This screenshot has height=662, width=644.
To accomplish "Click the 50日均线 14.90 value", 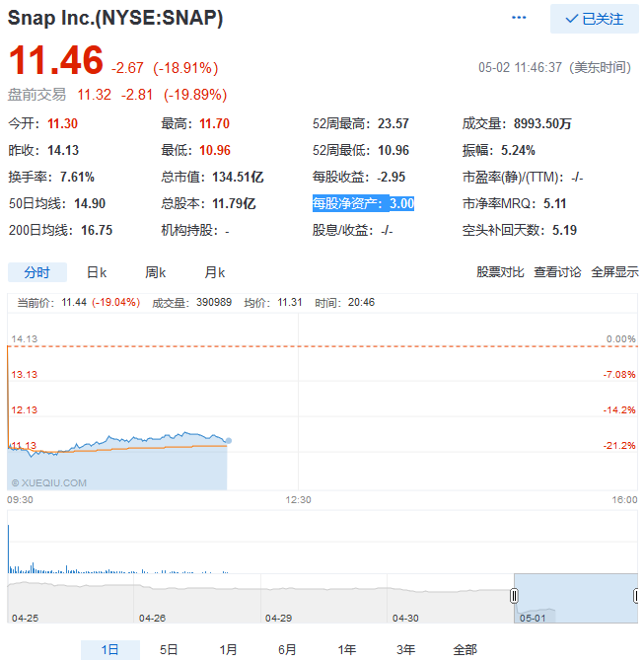I will 90,203.
